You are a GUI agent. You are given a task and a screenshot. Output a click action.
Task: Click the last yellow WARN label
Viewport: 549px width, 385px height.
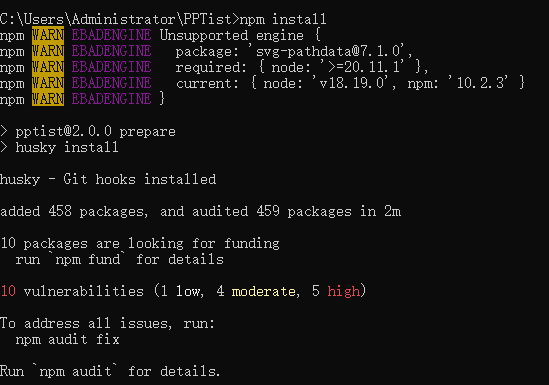click(48, 99)
